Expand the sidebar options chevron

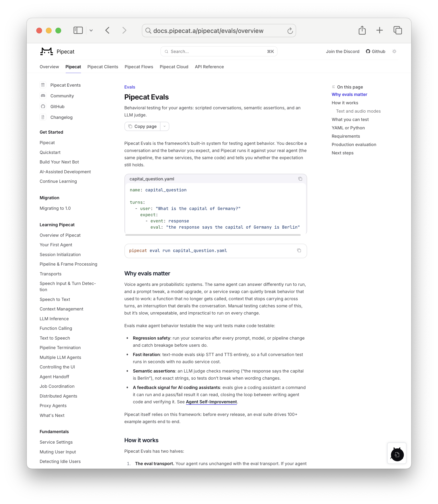click(91, 31)
